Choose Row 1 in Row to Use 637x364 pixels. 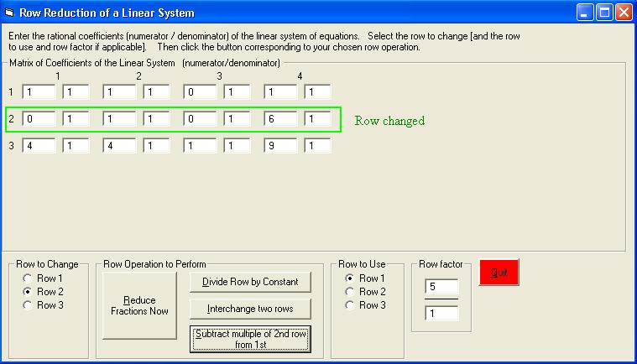coord(365,278)
